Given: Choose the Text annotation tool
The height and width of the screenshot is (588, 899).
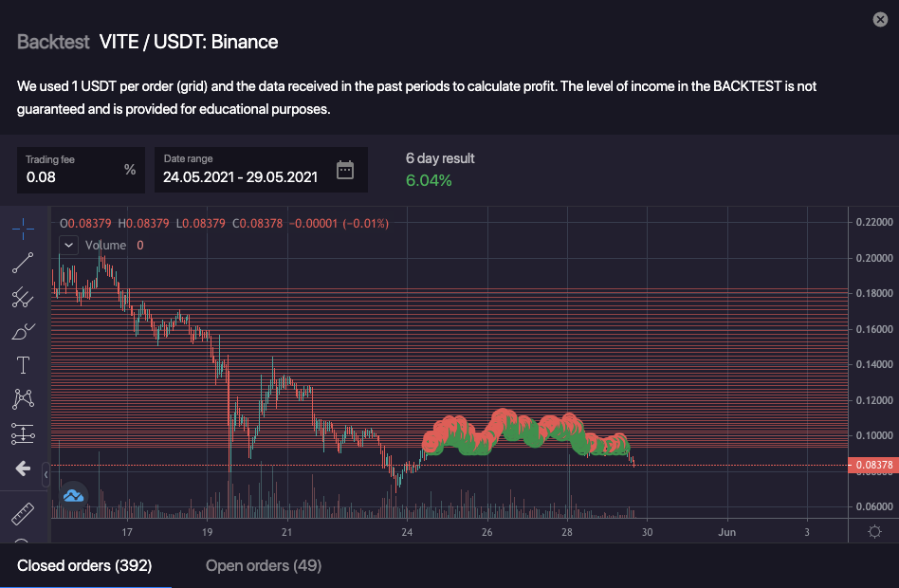Looking at the screenshot, I should coord(24,366).
